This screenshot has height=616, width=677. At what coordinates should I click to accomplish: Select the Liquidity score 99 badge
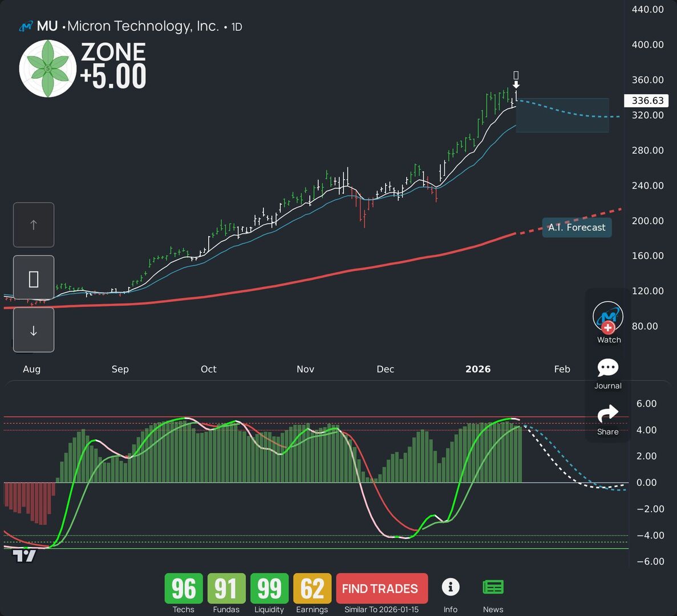(269, 589)
